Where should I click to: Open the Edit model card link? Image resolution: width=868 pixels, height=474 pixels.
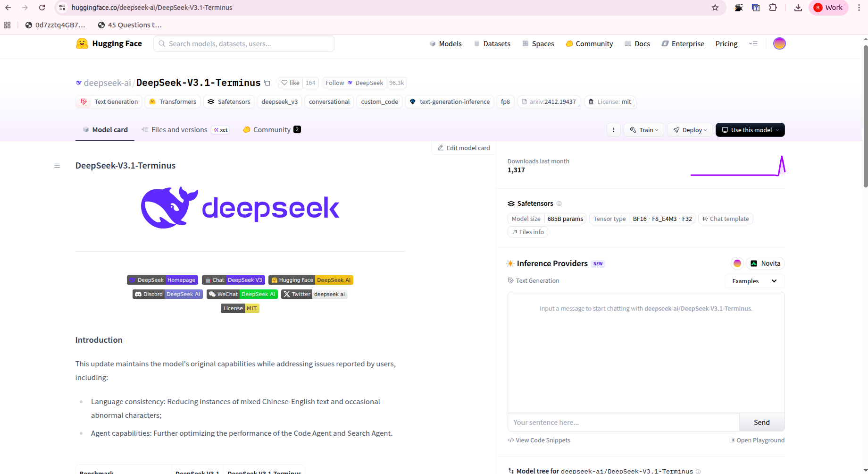tap(463, 148)
